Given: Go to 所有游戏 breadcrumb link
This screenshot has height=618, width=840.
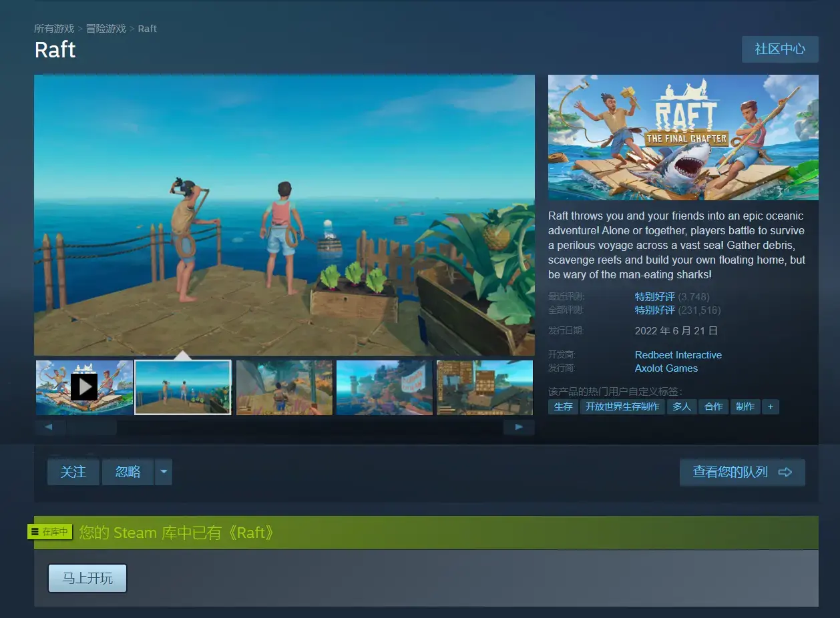Looking at the screenshot, I should click(x=54, y=29).
